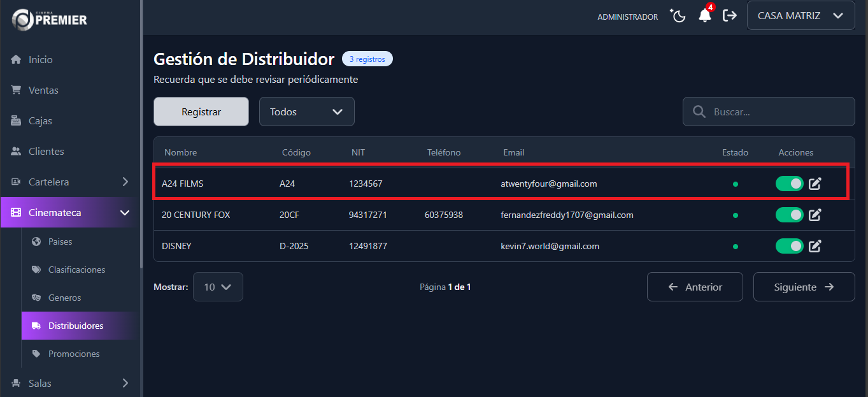Open the CASA MATRIZ branch selector
This screenshot has height=397, width=868.
800,16
